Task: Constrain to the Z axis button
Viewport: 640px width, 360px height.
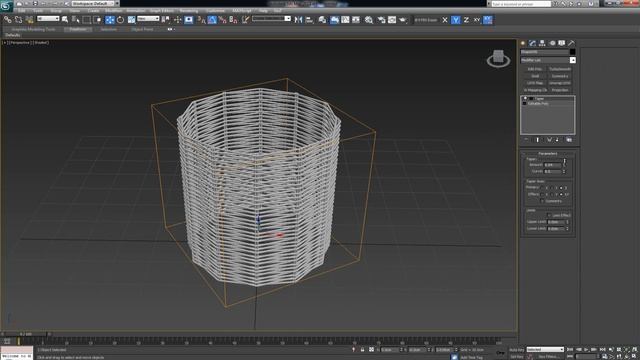Action: [466, 20]
